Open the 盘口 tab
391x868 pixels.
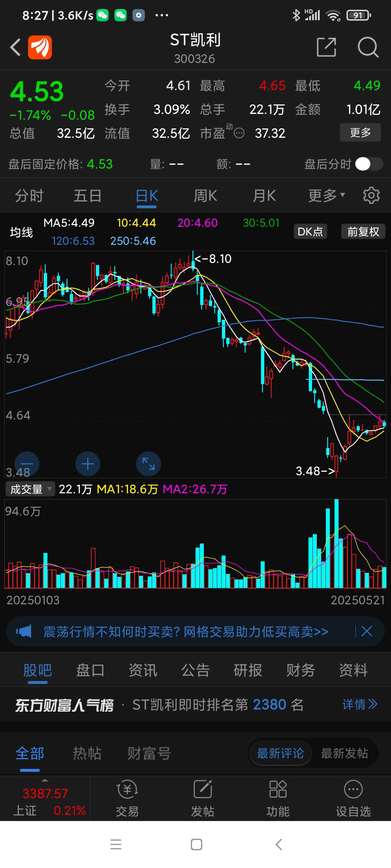tap(90, 670)
